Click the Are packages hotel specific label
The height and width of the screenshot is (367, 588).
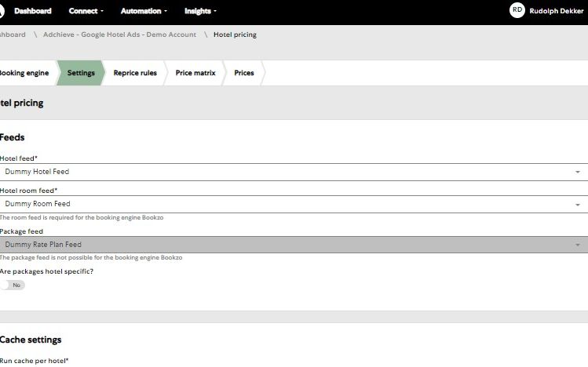point(46,271)
